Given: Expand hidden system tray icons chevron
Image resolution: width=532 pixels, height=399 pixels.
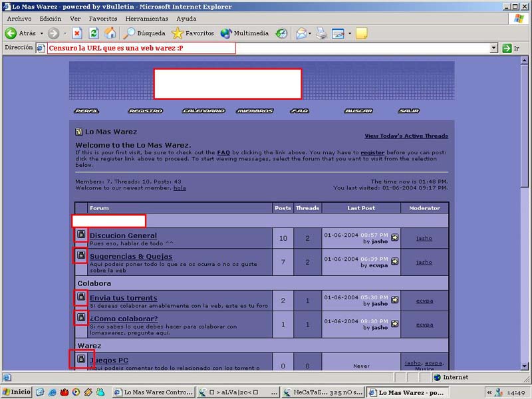Looking at the screenshot, I should point(489,392).
